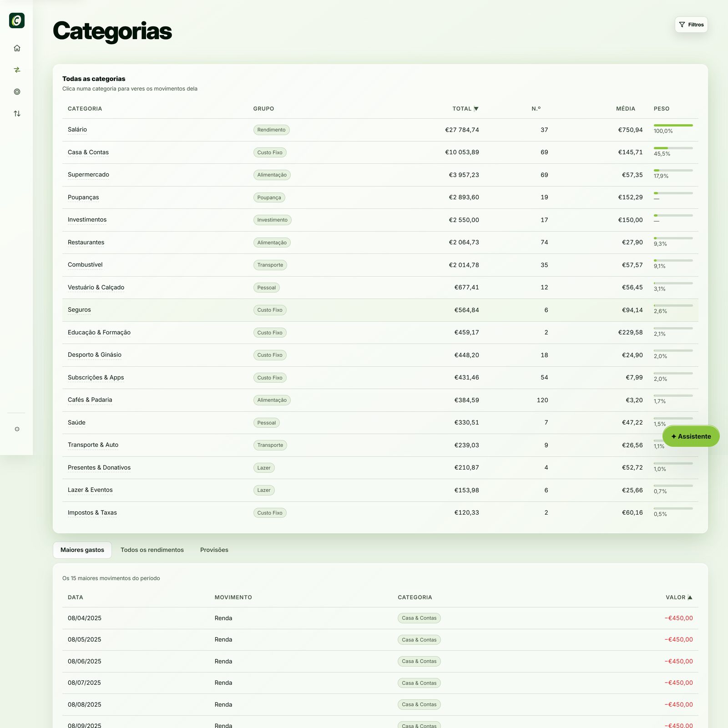This screenshot has width=728, height=728.
Task: Sort movements by VALOR column arrow
Action: point(690,597)
